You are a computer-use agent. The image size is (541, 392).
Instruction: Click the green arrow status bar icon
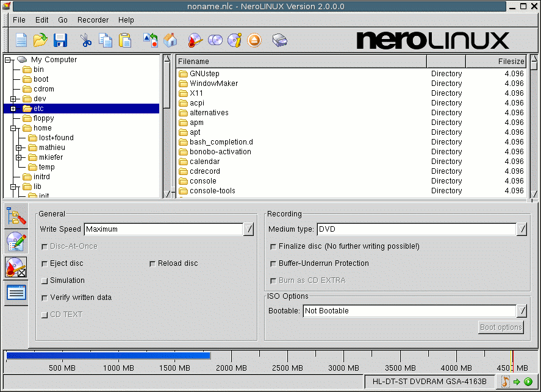point(517,382)
